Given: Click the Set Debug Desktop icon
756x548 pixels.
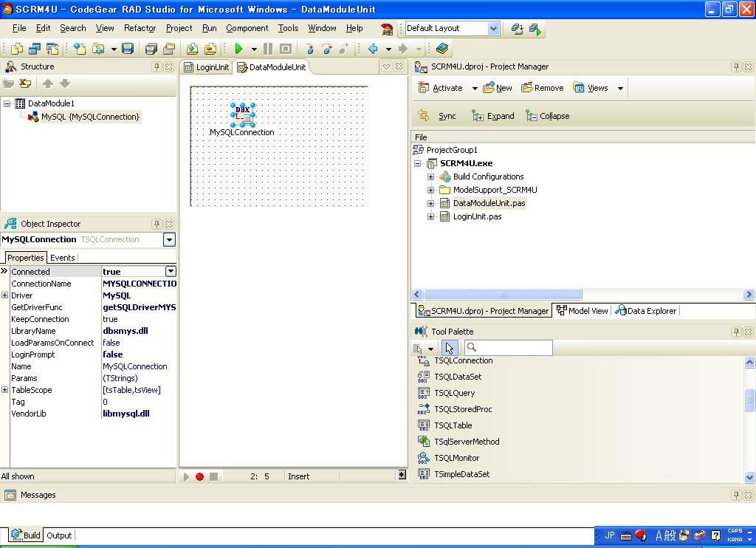Looking at the screenshot, I should pos(535,29).
